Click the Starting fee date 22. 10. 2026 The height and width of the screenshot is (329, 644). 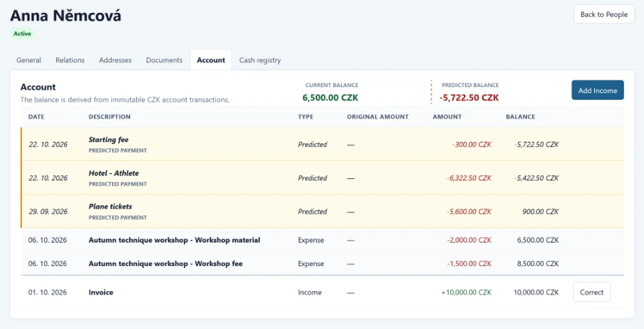(x=48, y=145)
